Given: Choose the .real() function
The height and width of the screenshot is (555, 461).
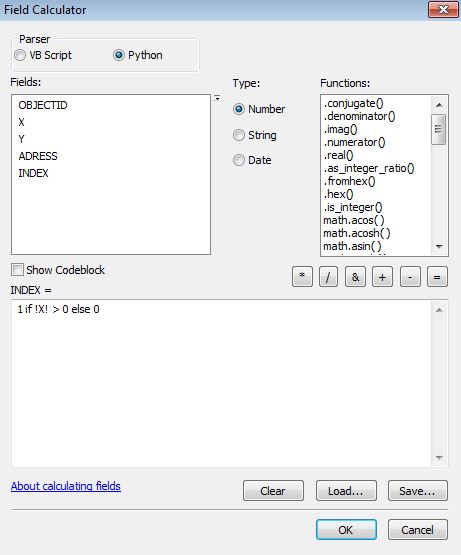Looking at the screenshot, I should click(338, 155).
